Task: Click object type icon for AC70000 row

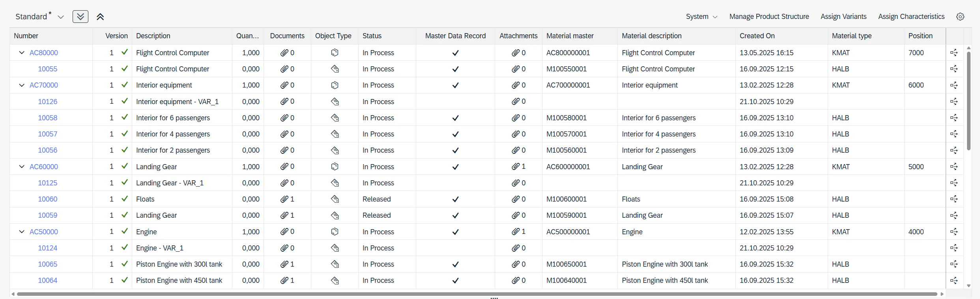Action: coord(335,85)
